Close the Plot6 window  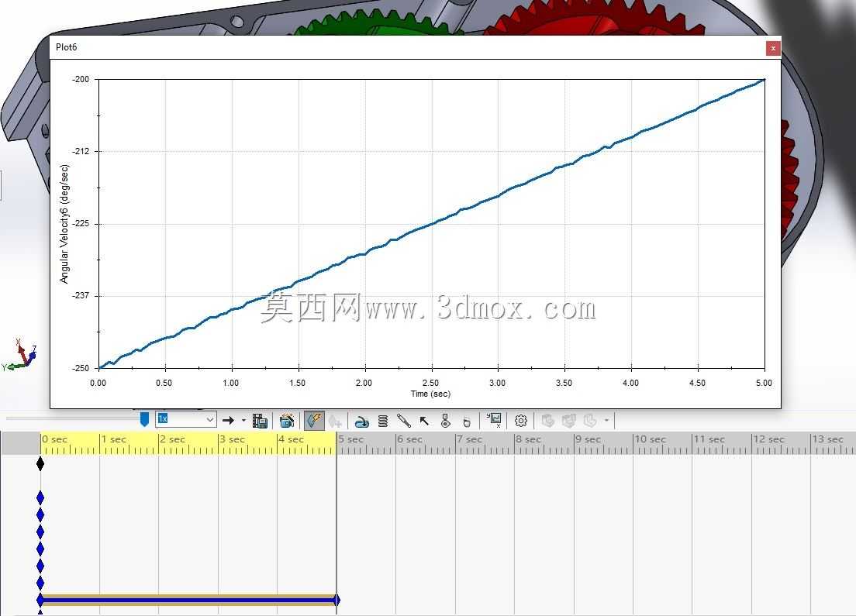point(773,48)
